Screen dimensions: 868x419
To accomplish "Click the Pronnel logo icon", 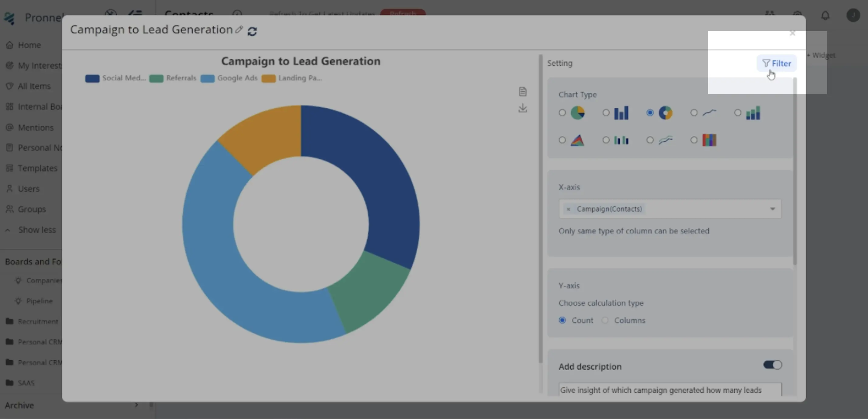I will click(10, 18).
